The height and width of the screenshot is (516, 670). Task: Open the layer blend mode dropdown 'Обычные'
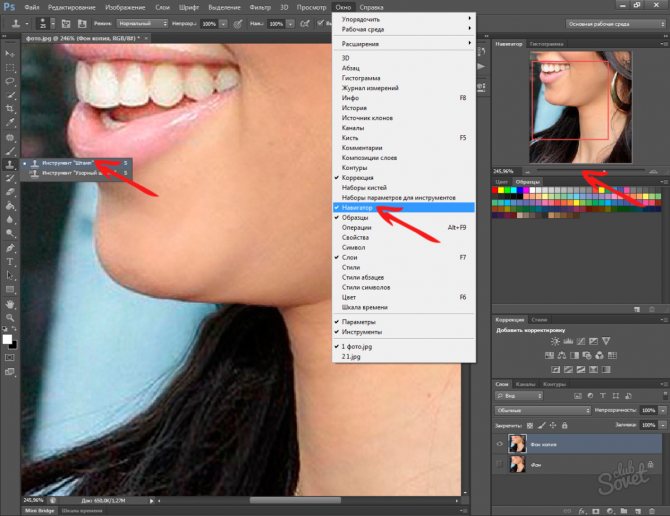coord(542,410)
